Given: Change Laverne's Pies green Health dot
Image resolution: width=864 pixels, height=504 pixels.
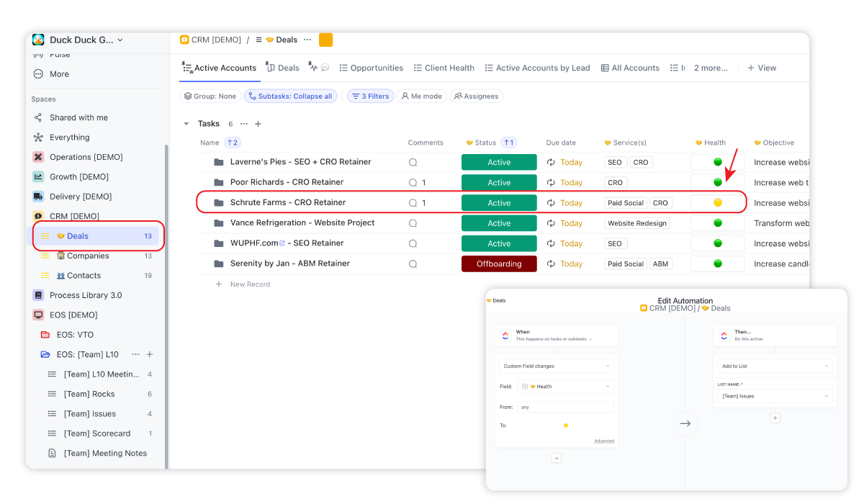Looking at the screenshot, I should click(x=718, y=162).
